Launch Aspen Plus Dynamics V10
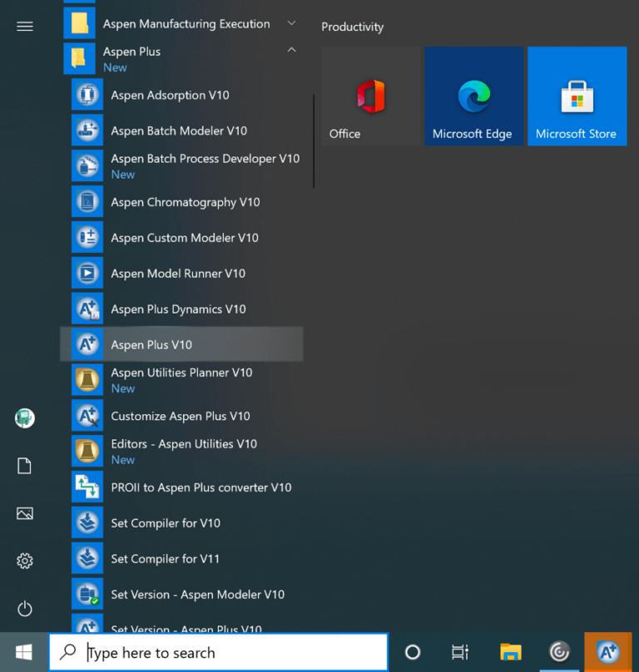Screen dimensions: 639x672 coord(178,309)
